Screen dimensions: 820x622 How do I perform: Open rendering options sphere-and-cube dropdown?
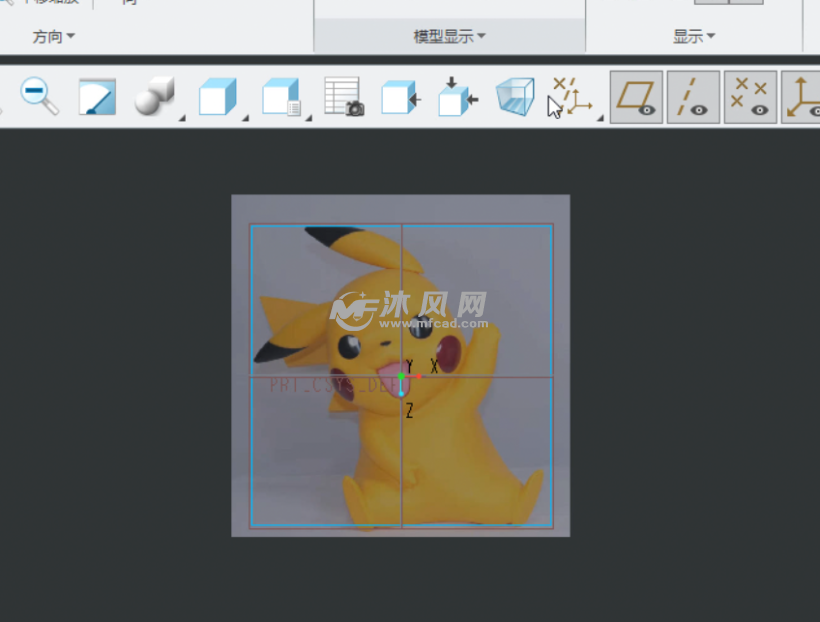pyautogui.click(x=159, y=98)
